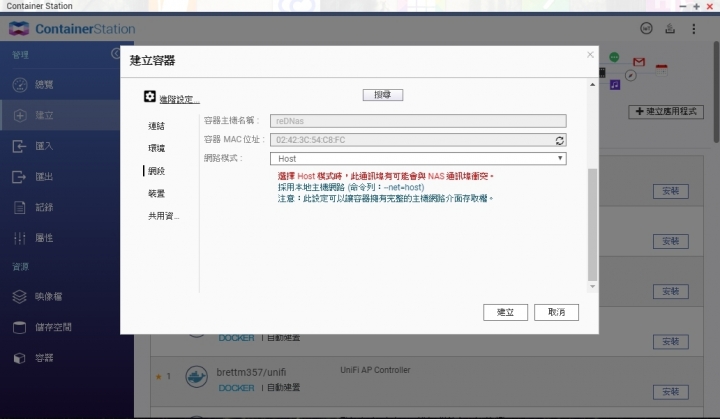Open 匯入 import in sidebar
The height and width of the screenshot is (419, 720).
44,146
